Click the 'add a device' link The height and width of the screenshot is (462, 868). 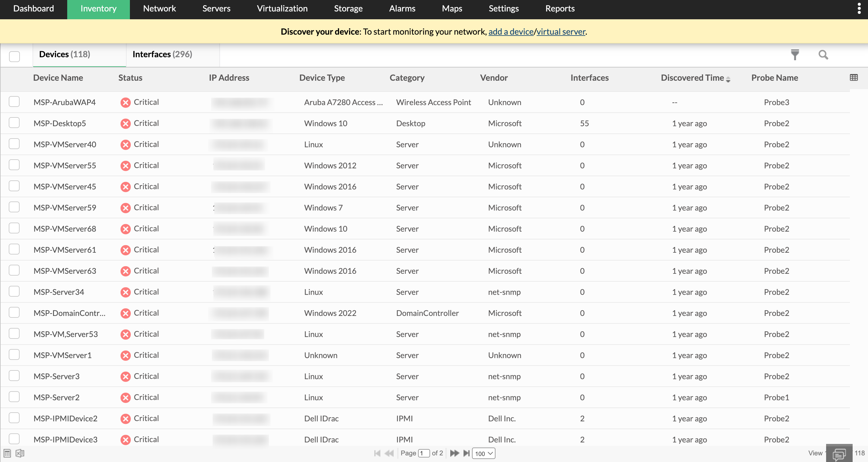click(x=511, y=32)
